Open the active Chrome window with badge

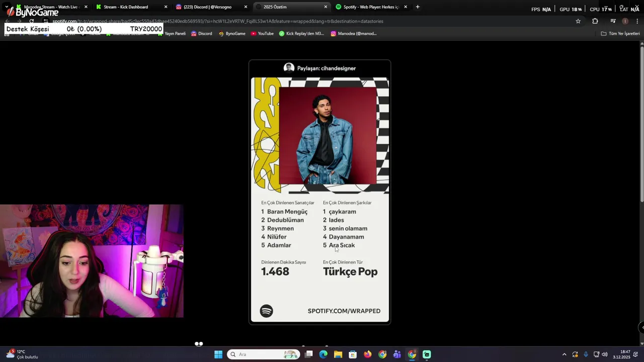click(x=412, y=354)
